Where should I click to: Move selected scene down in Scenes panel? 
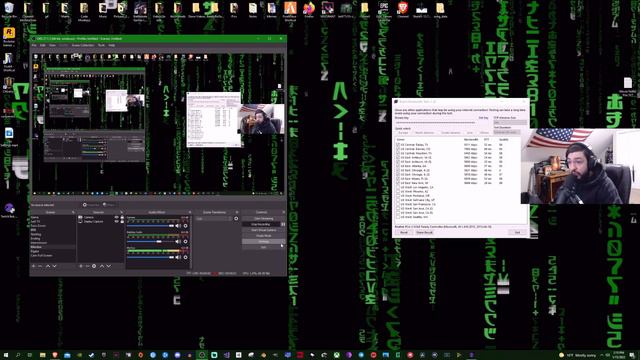click(54, 266)
